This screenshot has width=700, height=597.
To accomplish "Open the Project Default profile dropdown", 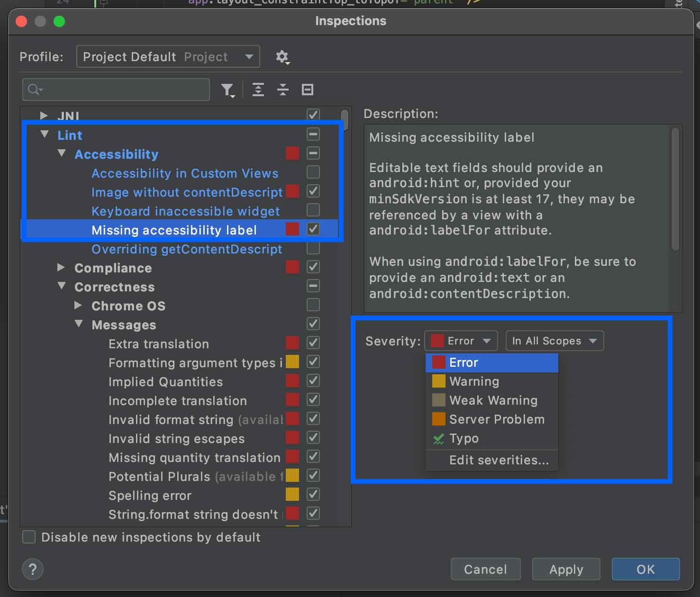I will tap(168, 57).
